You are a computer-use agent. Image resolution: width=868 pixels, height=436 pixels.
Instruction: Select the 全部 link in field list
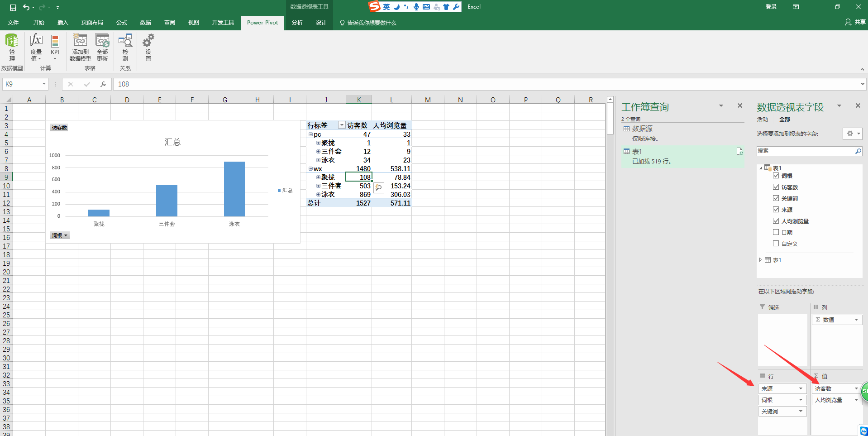(x=784, y=120)
